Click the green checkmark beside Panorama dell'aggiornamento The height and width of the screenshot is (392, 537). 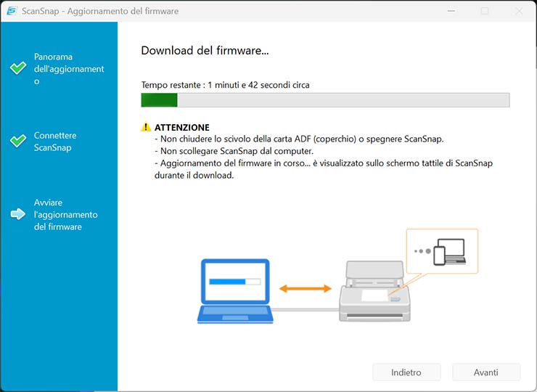[18, 68]
